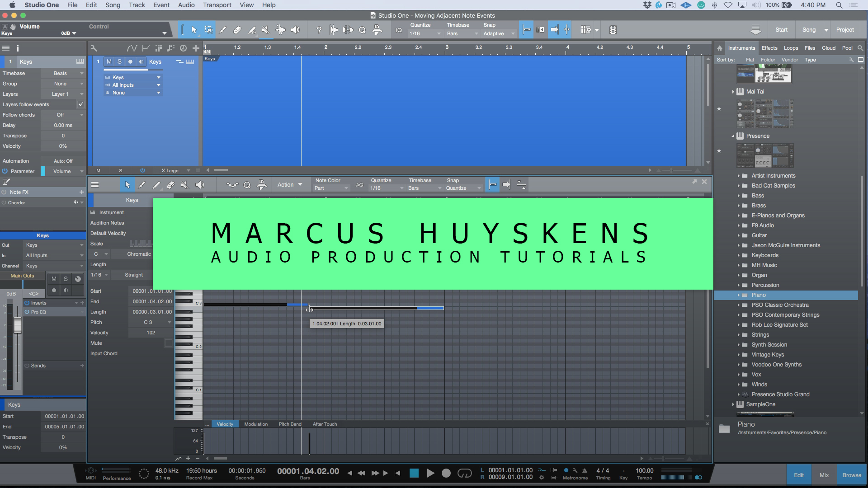Click the C3 note event in editor
Viewport: 868px width, 488px height.
coord(255,305)
